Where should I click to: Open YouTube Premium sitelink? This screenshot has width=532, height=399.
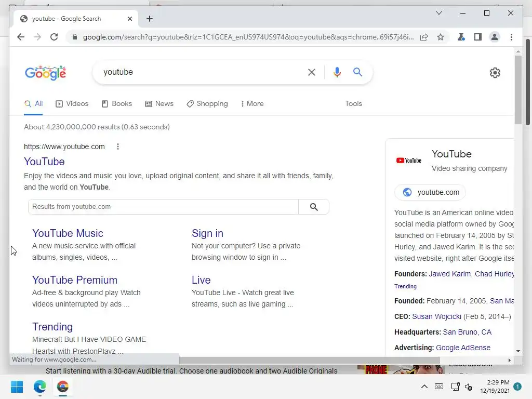75,280
